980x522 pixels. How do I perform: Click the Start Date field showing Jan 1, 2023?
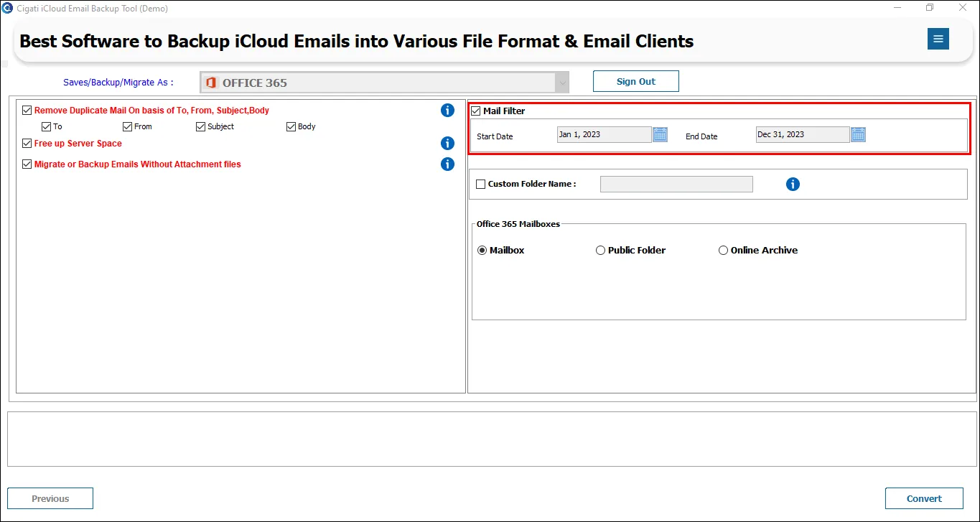click(x=605, y=134)
